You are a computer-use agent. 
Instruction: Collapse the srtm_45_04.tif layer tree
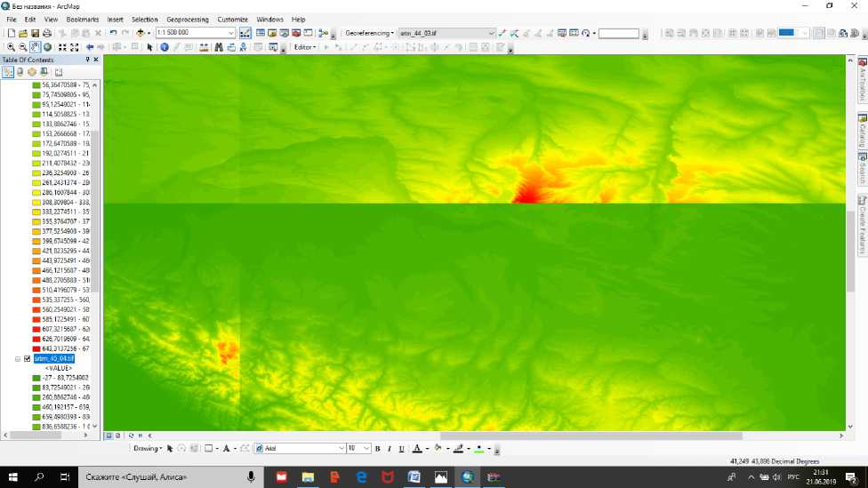point(18,358)
